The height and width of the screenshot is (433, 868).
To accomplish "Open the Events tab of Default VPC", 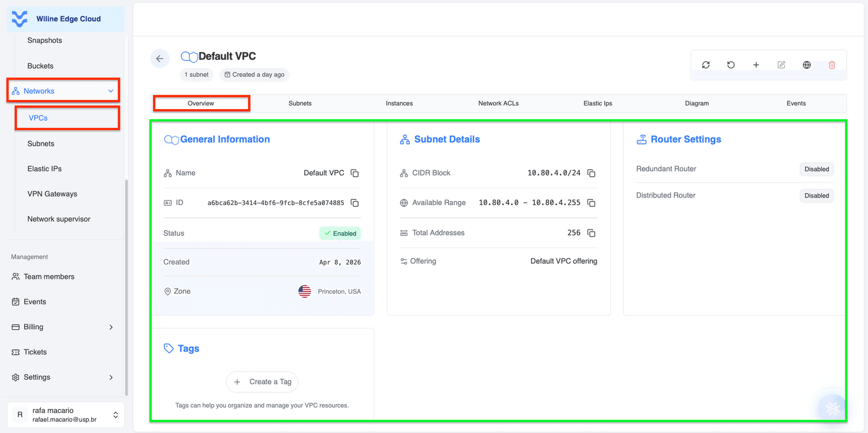I will pos(796,104).
